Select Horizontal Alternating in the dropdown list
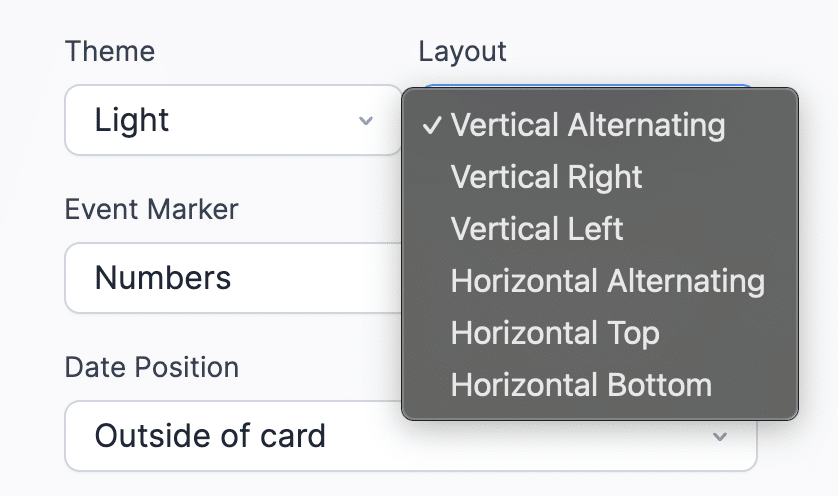 pyautogui.click(x=607, y=281)
